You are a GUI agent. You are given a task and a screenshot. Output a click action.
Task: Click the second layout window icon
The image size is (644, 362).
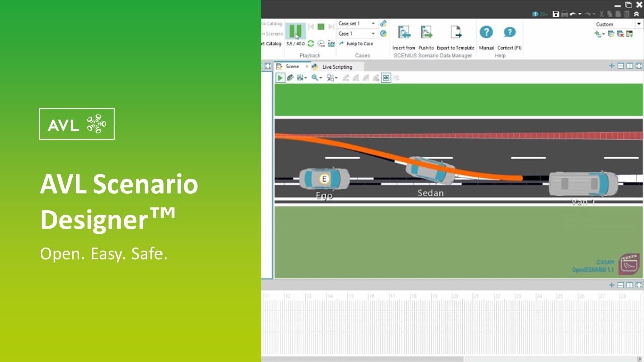click(611, 34)
